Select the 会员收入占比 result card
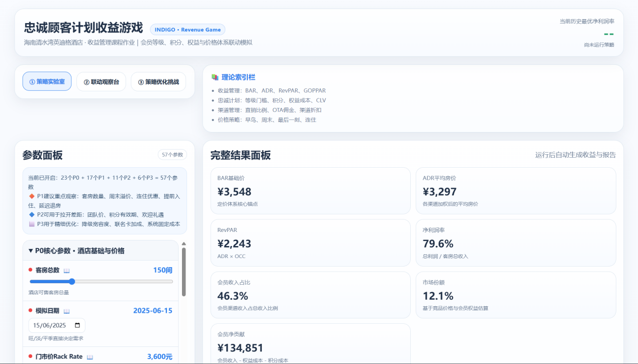Viewport: 638px width, 364px height. click(310, 295)
